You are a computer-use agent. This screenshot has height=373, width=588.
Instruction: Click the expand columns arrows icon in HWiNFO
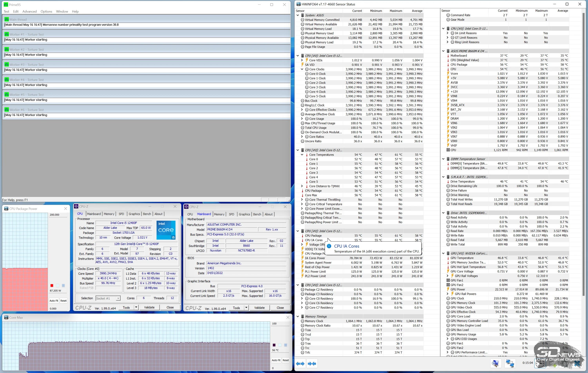click(300, 364)
